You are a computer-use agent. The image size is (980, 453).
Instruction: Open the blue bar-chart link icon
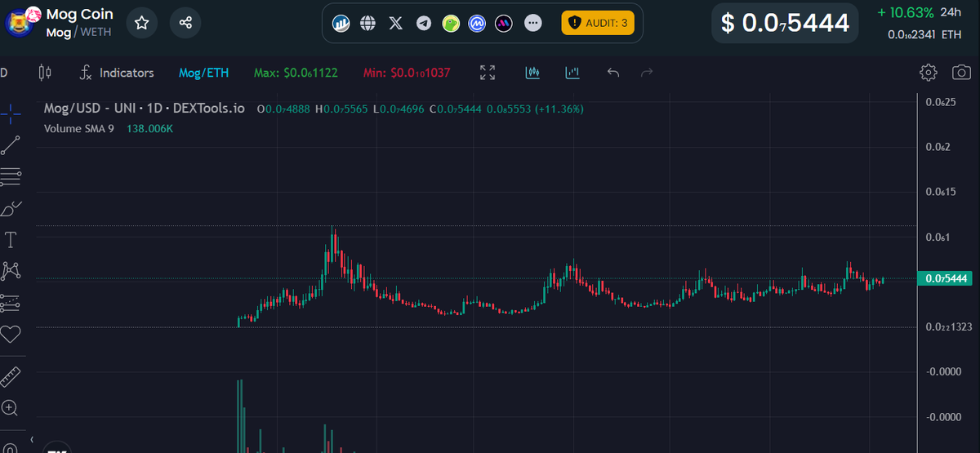(341, 23)
